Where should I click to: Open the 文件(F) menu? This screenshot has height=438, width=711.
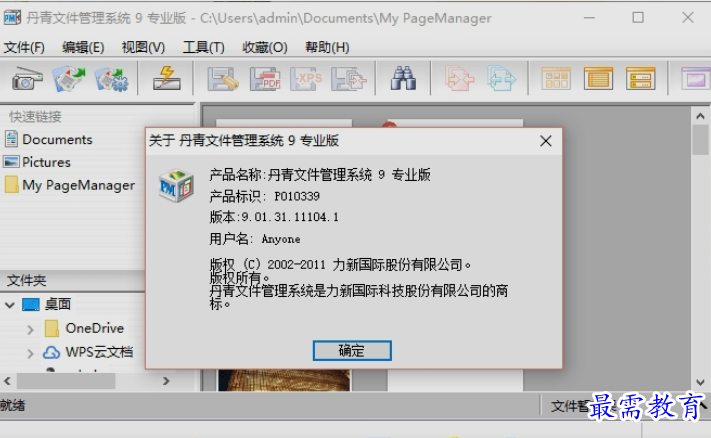coord(24,47)
